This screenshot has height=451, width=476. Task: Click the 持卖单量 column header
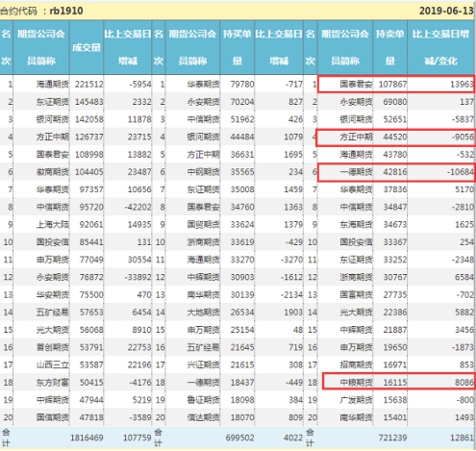[x=389, y=47]
